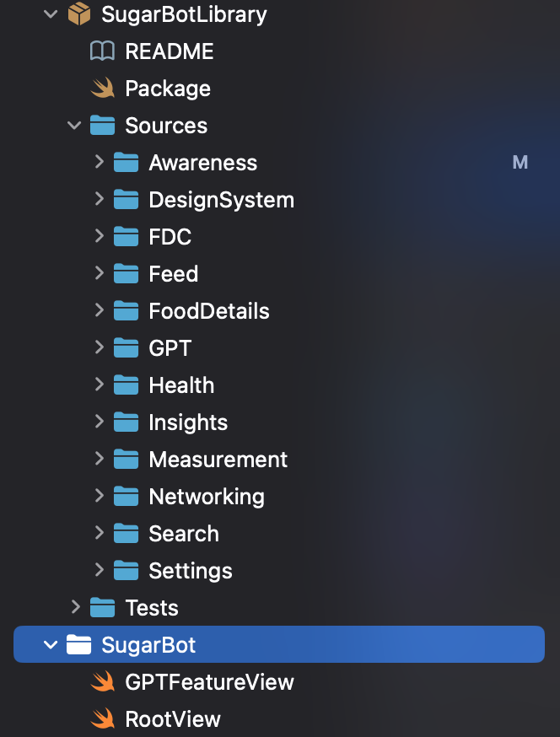The width and height of the screenshot is (560, 737).
Task: Expand the Health folder chevron
Action: click(x=100, y=384)
